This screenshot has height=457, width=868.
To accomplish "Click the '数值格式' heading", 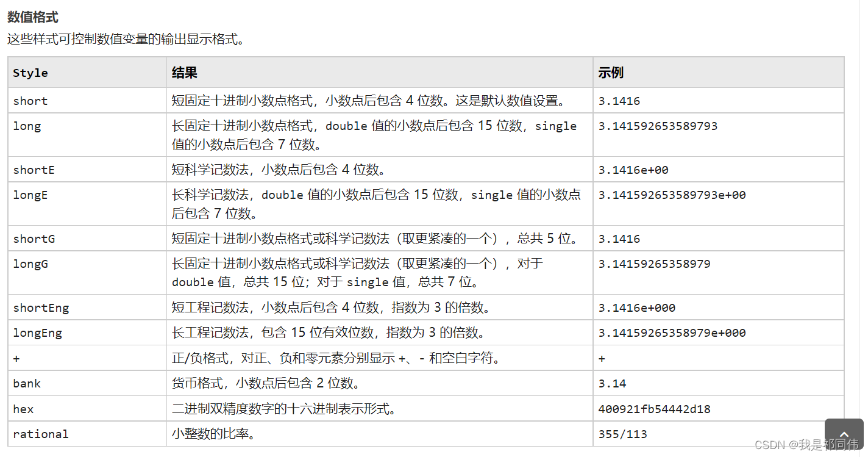I will pyautogui.click(x=33, y=17).
